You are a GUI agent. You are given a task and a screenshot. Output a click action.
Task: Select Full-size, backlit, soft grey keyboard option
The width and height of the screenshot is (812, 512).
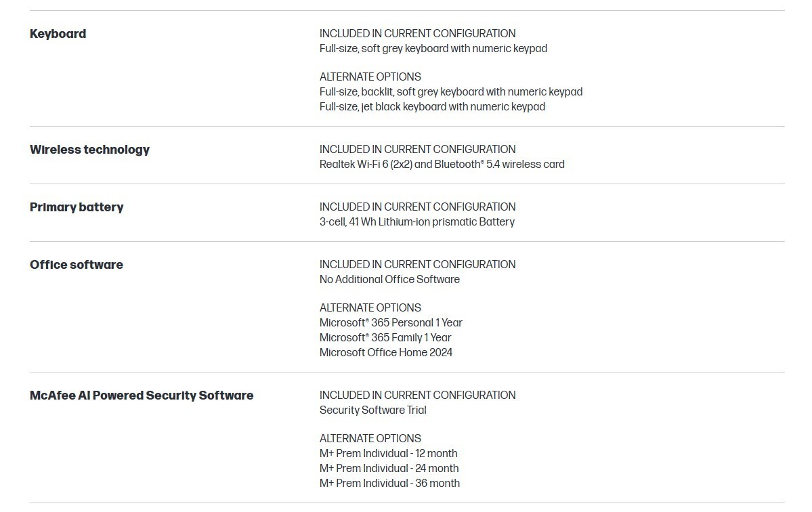pos(450,91)
